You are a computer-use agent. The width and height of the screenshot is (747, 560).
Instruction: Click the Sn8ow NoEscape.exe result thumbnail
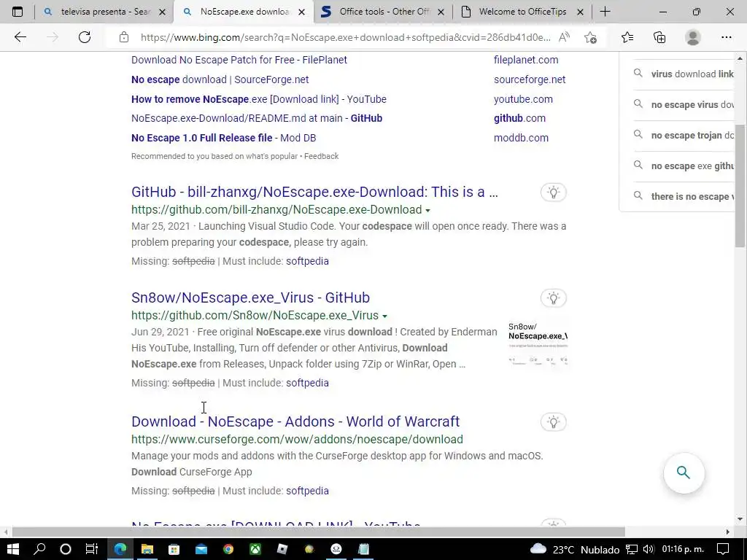[538, 343]
